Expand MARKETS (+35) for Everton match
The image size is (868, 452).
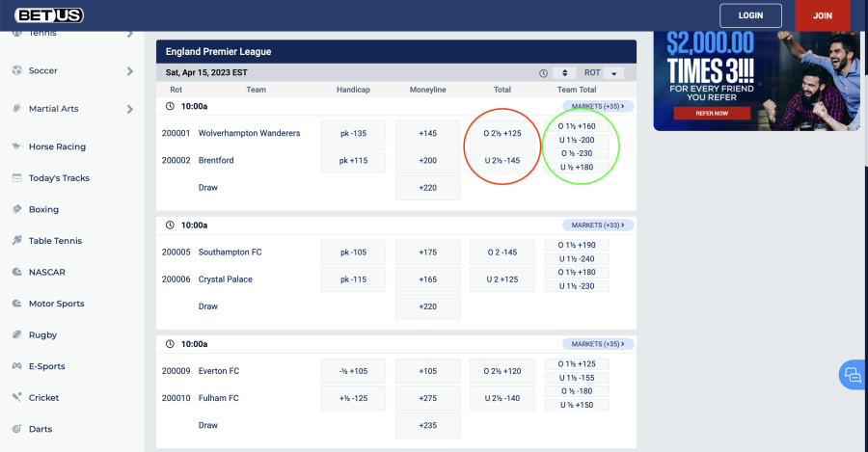click(598, 344)
